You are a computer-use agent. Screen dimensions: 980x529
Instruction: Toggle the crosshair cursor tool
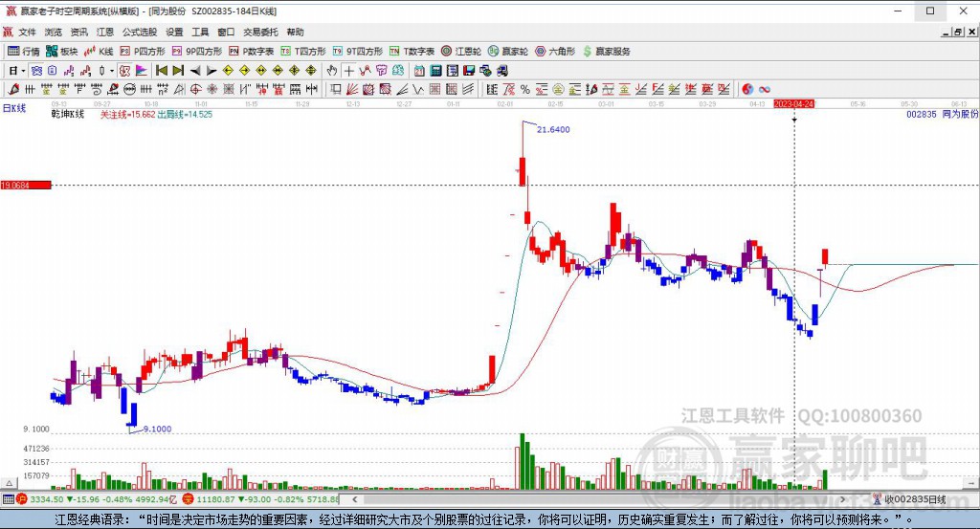pos(348,71)
